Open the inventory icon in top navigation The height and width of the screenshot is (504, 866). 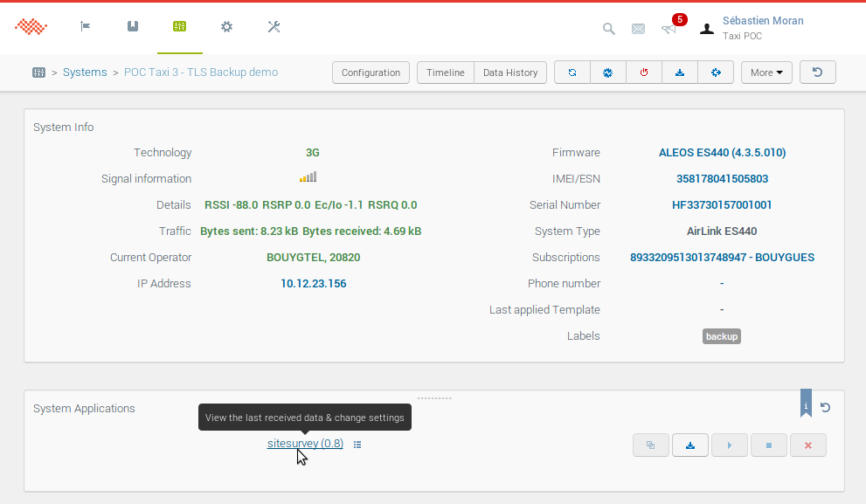pyautogui.click(x=133, y=26)
